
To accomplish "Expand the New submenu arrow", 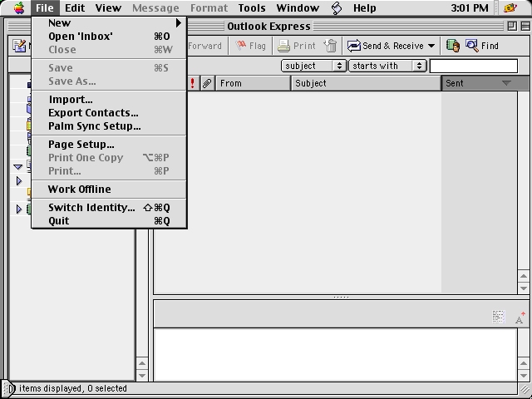I will [x=179, y=22].
